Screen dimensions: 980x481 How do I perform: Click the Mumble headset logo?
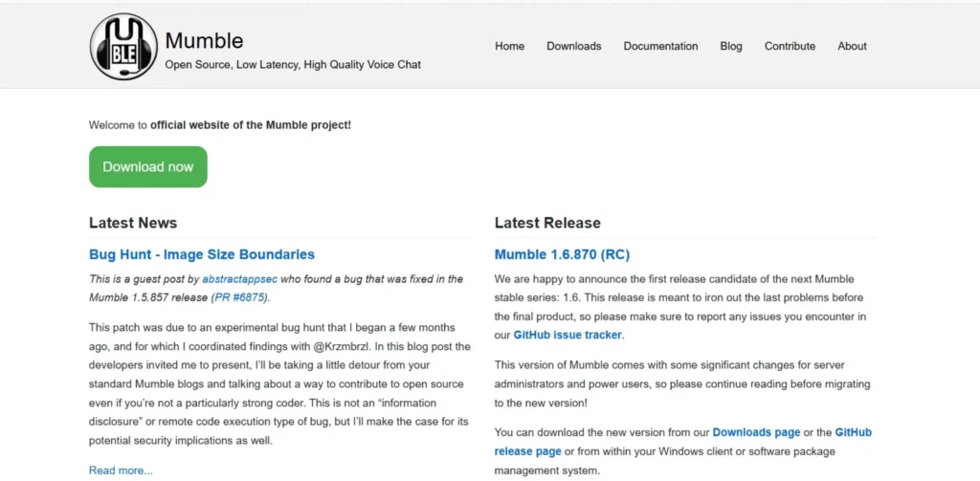pos(123,46)
